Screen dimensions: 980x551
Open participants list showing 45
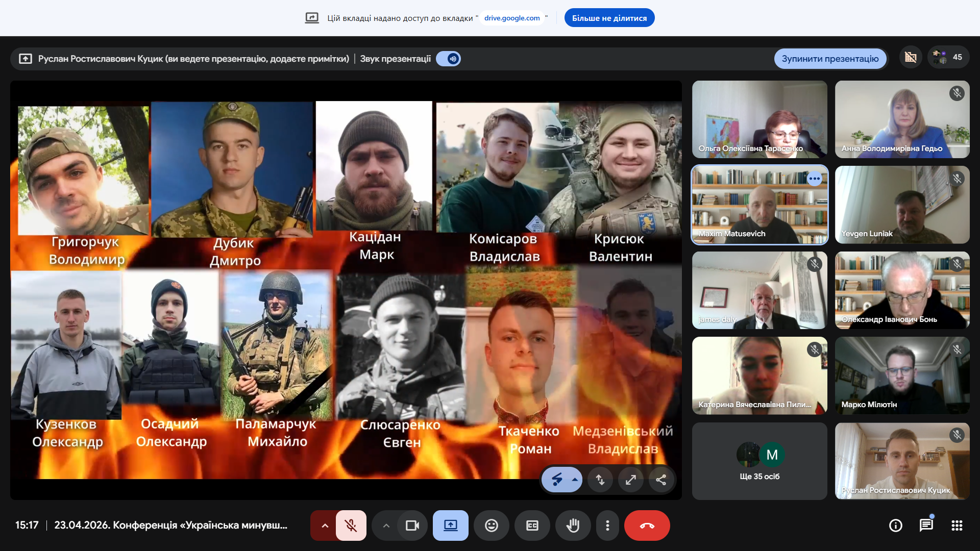tap(948, 57)
